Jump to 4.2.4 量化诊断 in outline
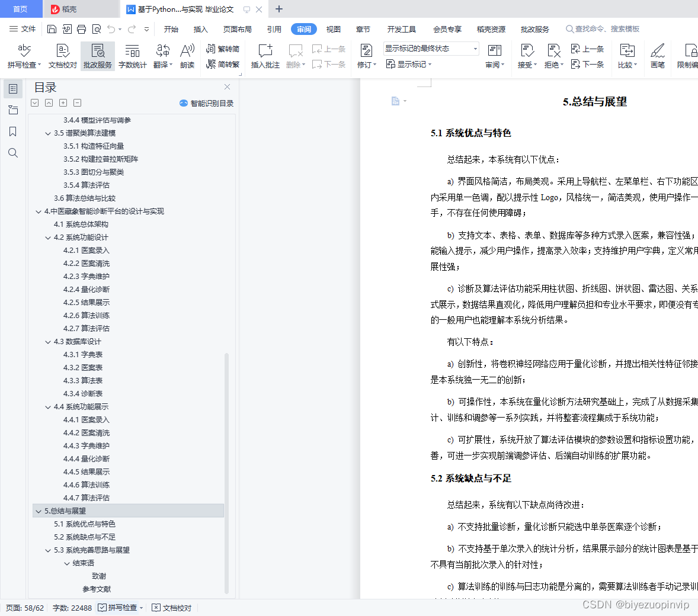 87,289
